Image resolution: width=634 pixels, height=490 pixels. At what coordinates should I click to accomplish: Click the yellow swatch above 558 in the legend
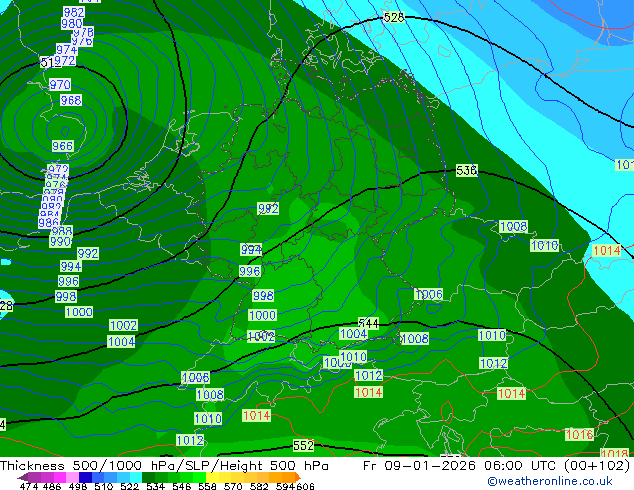(x=213, y=477)
